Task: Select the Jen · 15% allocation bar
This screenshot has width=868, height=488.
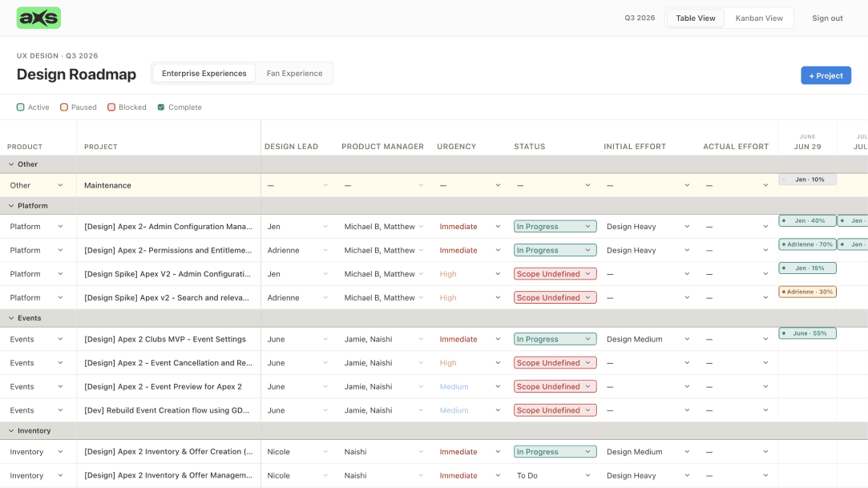Action: [807, 268]
